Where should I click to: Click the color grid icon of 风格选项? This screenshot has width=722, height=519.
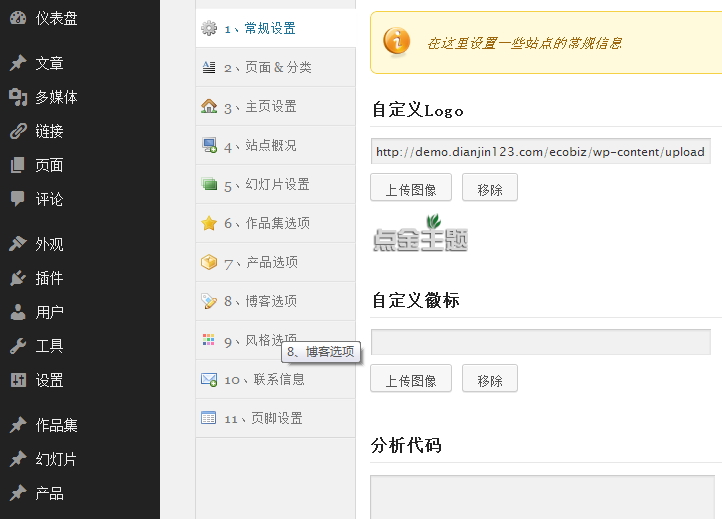(x=209, y=340)
